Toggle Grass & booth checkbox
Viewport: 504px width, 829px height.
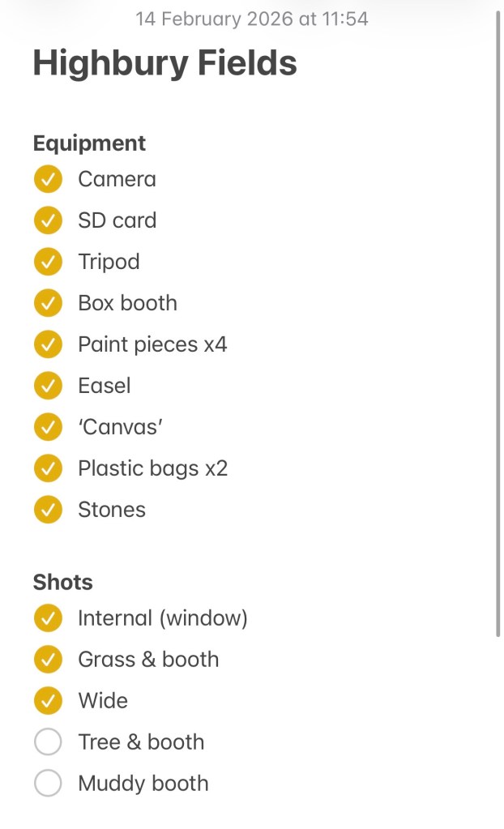[x=48, y=660]
